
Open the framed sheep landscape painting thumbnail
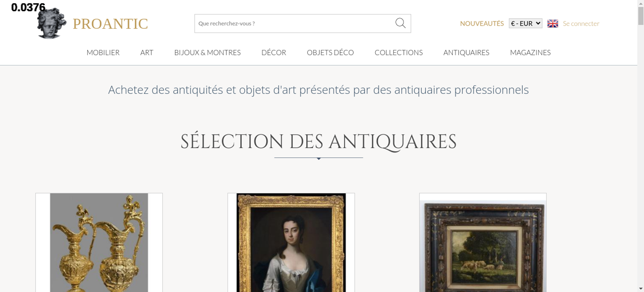pos(483,242)
